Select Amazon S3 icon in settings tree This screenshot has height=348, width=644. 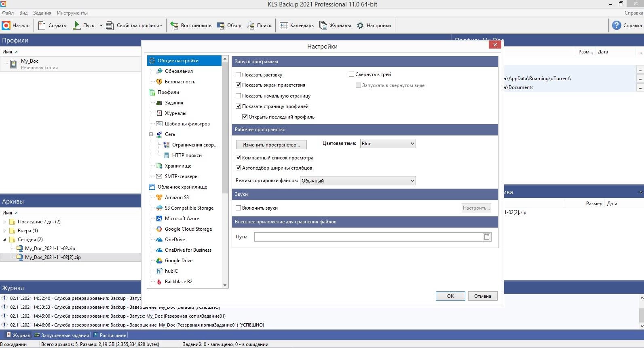159,197
